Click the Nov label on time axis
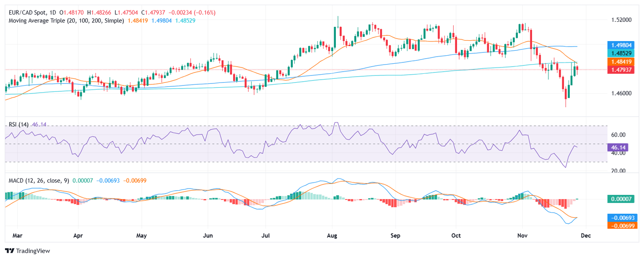The width and height of the screenshot is (644, 259). (522, 236)
